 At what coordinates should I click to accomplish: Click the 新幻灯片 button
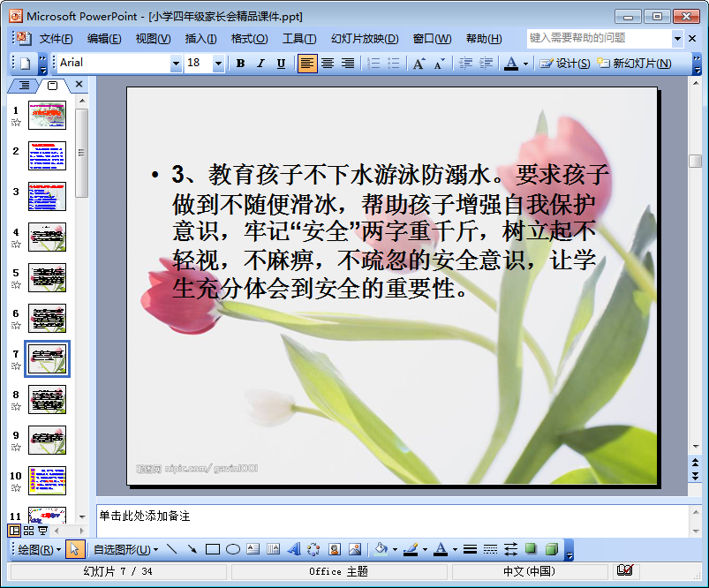pos(634,64)
